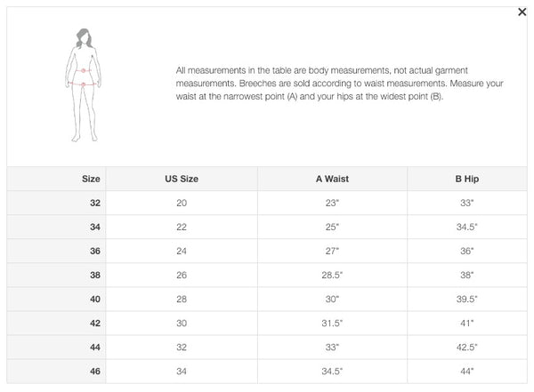Select the Size column header
Image resolution: width=534 pixels, height=392 pixels.
91,179
